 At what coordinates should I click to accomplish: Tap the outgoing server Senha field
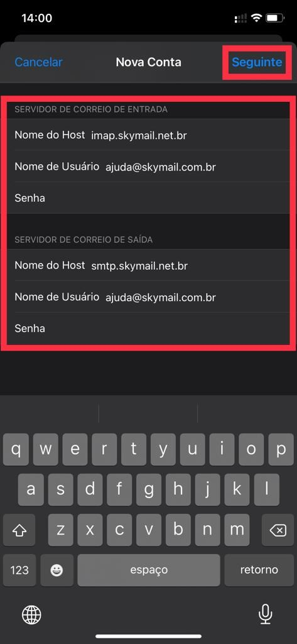click(x=148, y=328)
